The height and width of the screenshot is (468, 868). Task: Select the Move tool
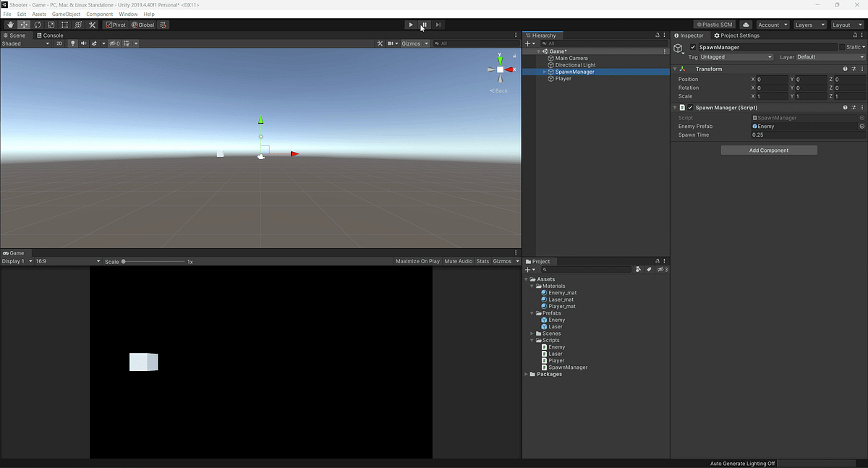coord(23,24)
